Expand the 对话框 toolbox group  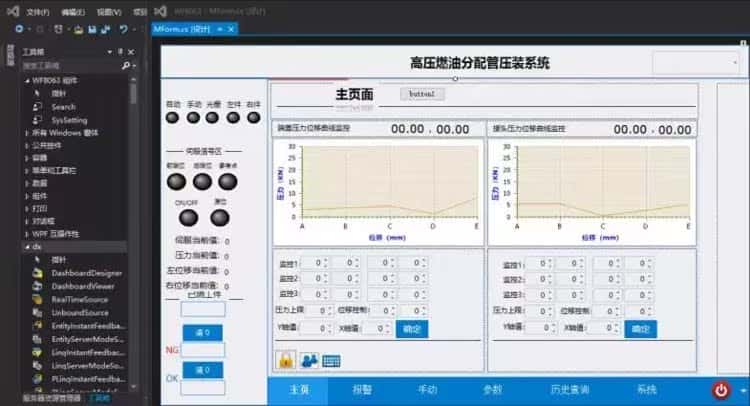click(27, 221)
